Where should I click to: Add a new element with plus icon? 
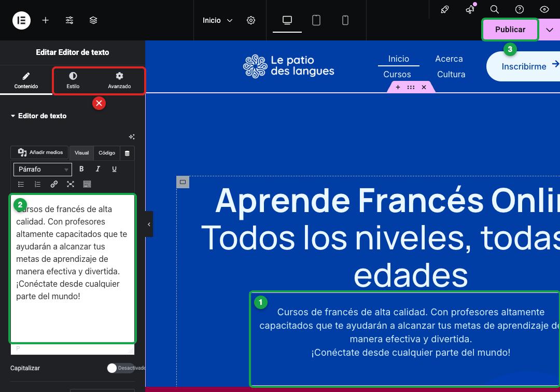coord(45,20)
